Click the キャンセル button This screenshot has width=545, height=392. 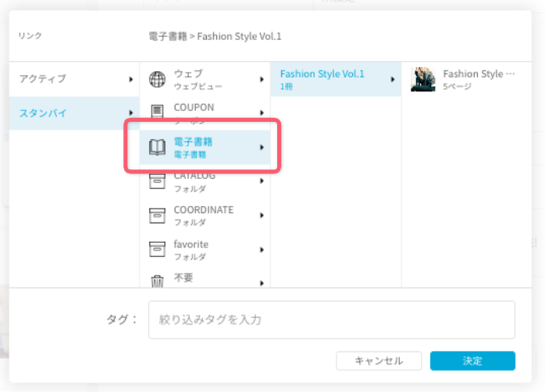point(379,361)
